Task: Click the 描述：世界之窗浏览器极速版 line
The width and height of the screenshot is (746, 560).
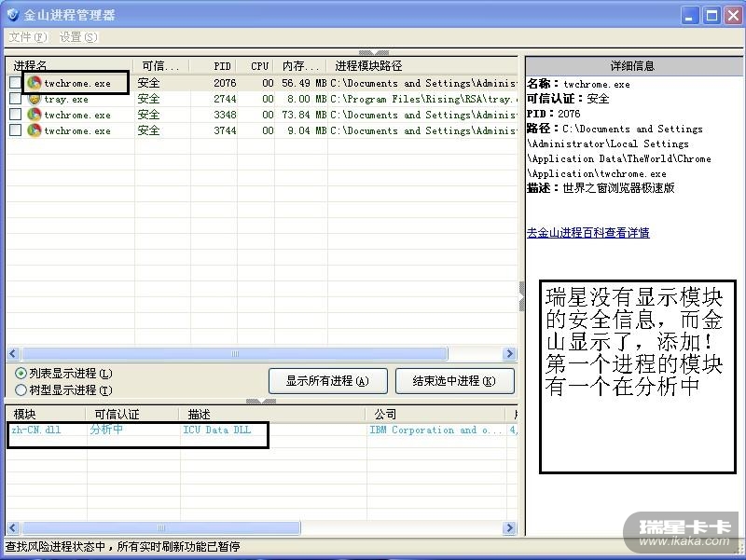Action: point(601,188)
